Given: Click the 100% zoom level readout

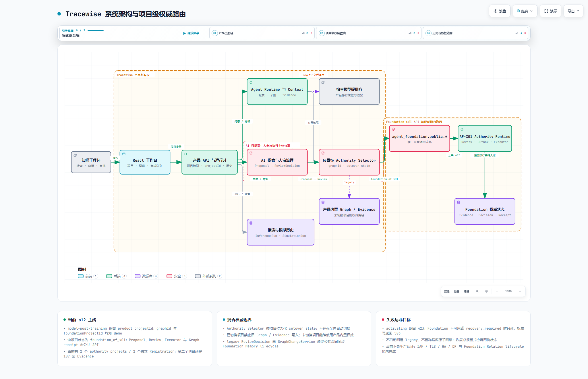Looking at the screenshot, I should click(x=508, y=291).
